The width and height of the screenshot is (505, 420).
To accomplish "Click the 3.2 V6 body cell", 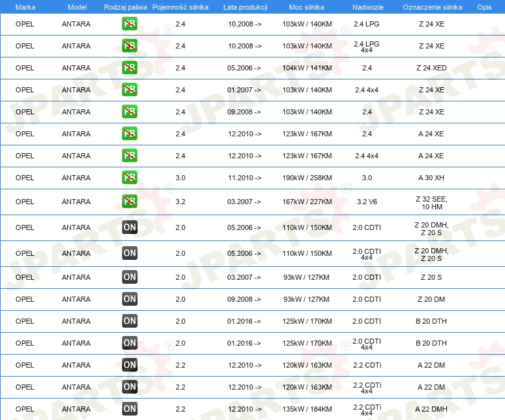I will (x=367, y=202).
